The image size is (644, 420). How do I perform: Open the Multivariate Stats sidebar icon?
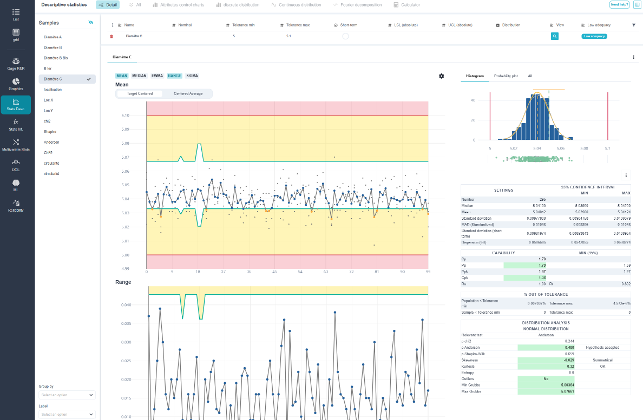16,145
